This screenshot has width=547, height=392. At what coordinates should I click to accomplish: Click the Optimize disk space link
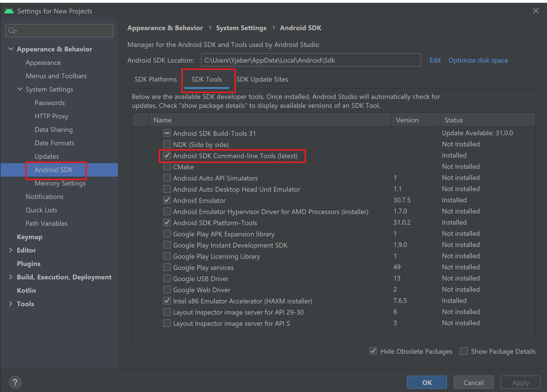478,60
